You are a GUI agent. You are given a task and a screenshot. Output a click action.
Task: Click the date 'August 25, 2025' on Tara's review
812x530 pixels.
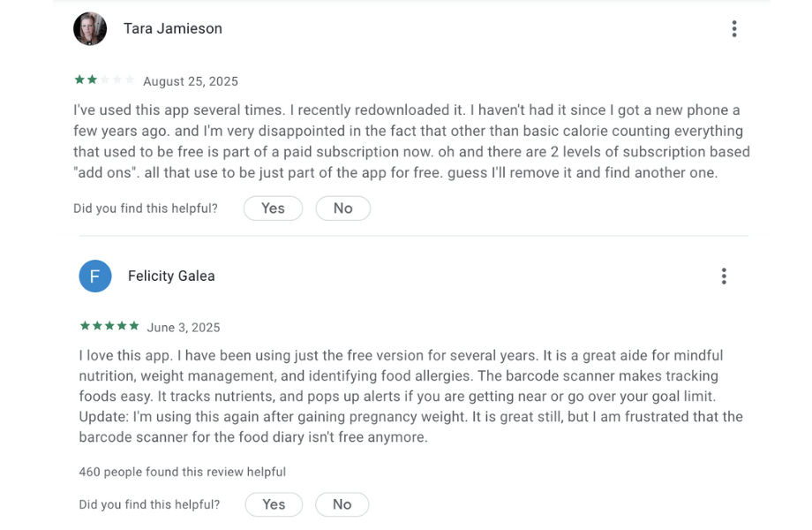tap(192, 80)
